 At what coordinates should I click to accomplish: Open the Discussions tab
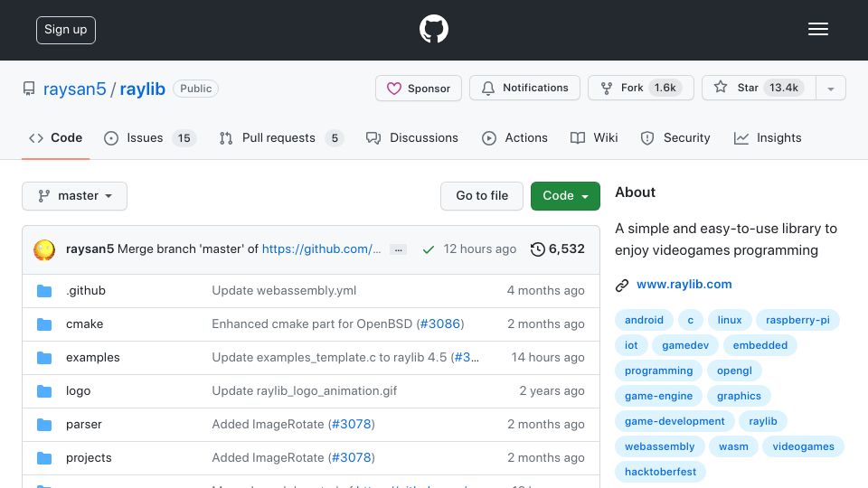pyautogui.click(x=412, y=137)
